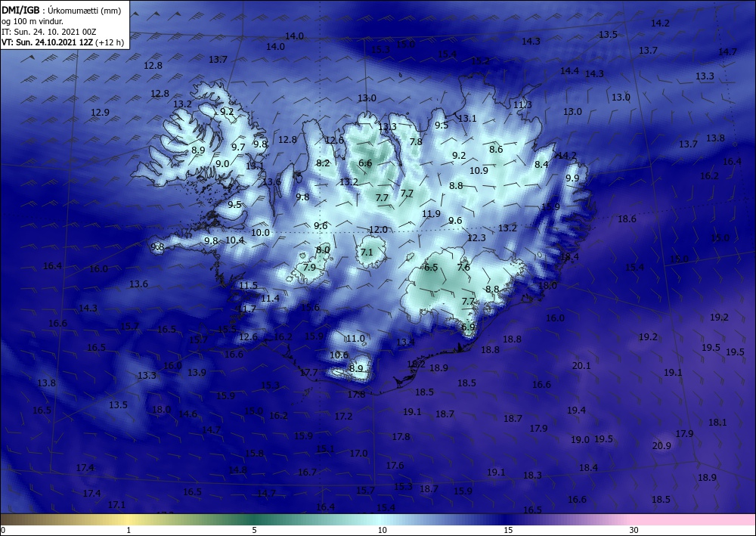The height and width of the screenshot is (536, 756).
Task: Click the map value '9.9'
Action: [572, 178]
